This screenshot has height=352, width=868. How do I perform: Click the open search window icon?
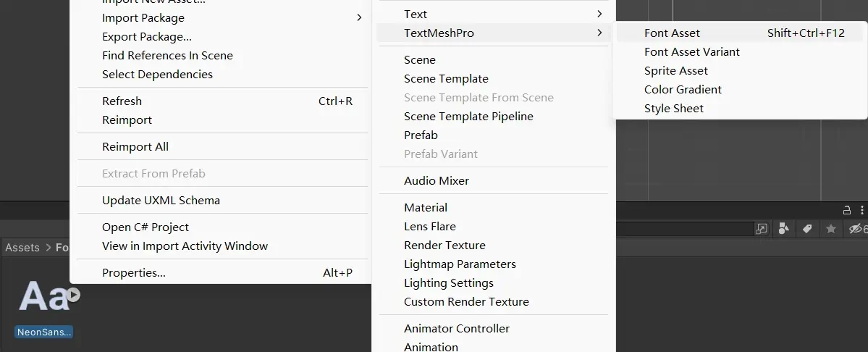(x=762, y=229)
